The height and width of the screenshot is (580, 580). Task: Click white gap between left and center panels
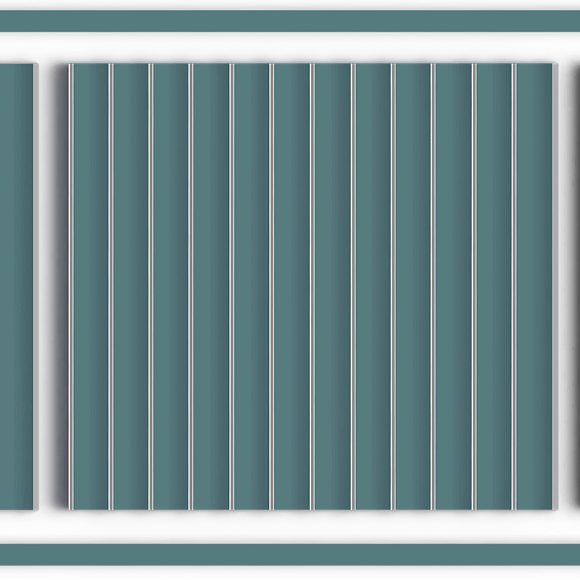click(51, 287)
